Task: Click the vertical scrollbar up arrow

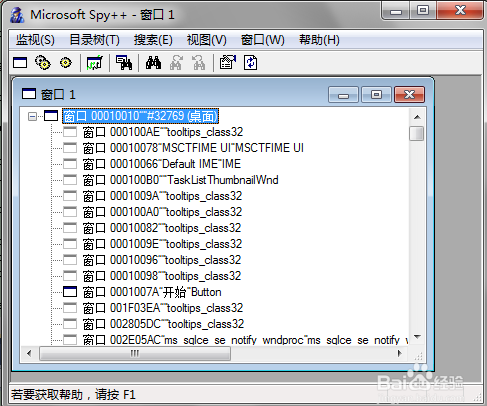Action: coord(417,117)
